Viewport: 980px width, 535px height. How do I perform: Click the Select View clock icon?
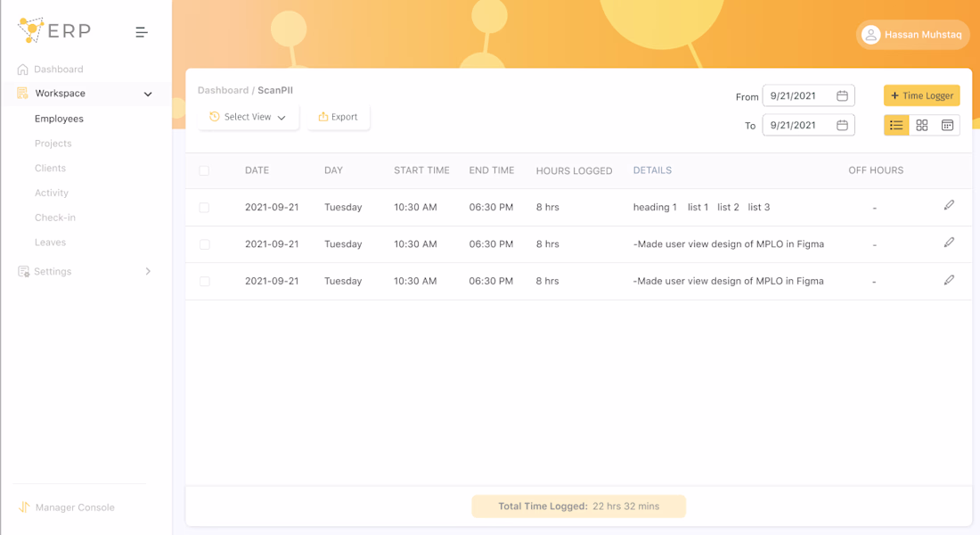[215, 117]
